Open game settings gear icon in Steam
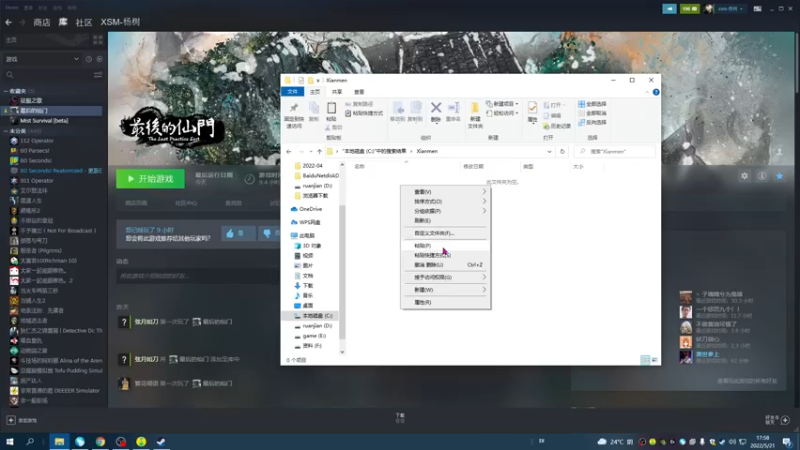 [x=744, y=176]
